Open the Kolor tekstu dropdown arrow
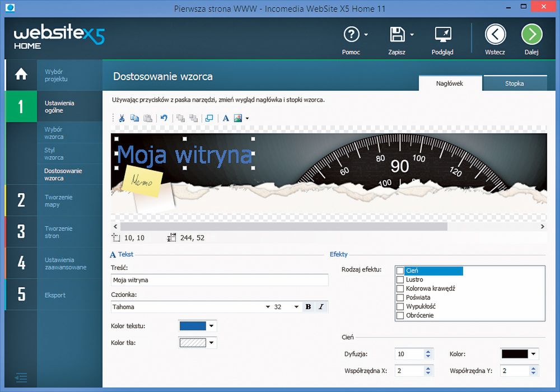This screenshot has height=392, width=560. 212,325
